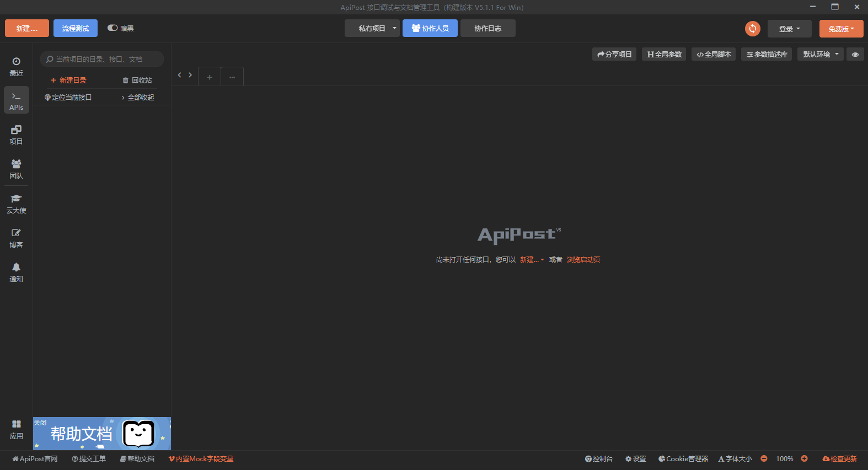Click the search input for 目录、接口、文档

[102, 59]
